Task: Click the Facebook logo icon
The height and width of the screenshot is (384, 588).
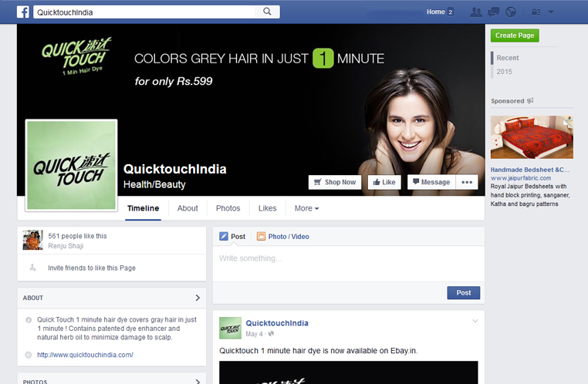Action: point(23,12)
